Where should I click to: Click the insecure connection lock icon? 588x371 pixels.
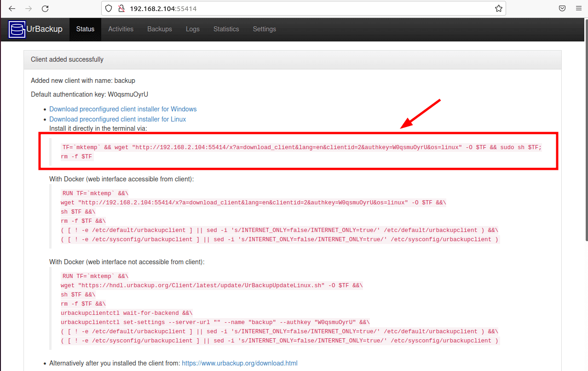coord(121,8)
